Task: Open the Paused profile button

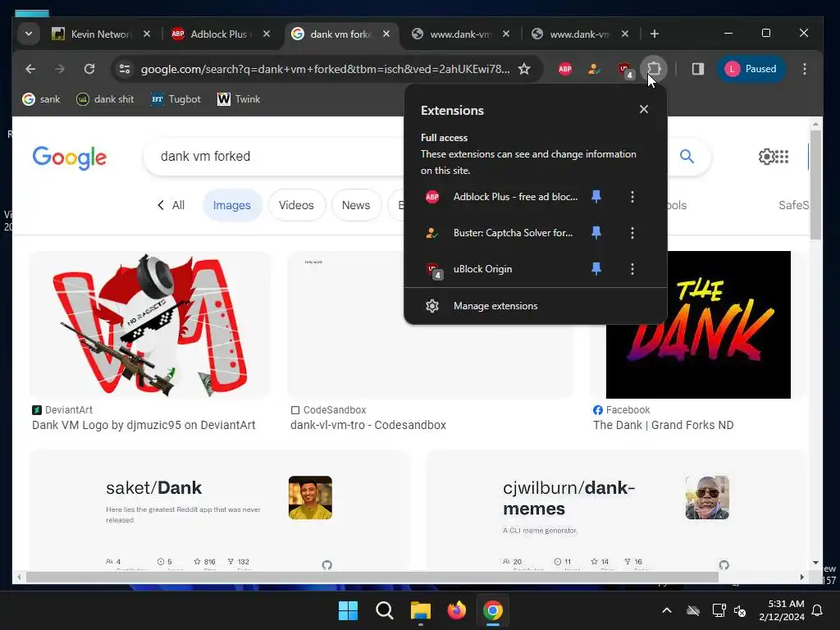Action: pyautogui.click(x=751, y=69)
